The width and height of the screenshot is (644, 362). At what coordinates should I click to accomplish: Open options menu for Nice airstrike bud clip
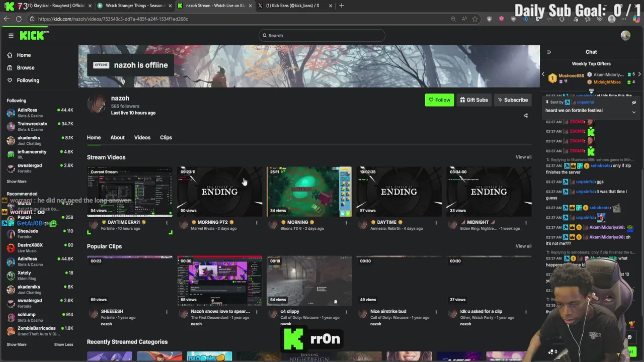coord(436,312)
